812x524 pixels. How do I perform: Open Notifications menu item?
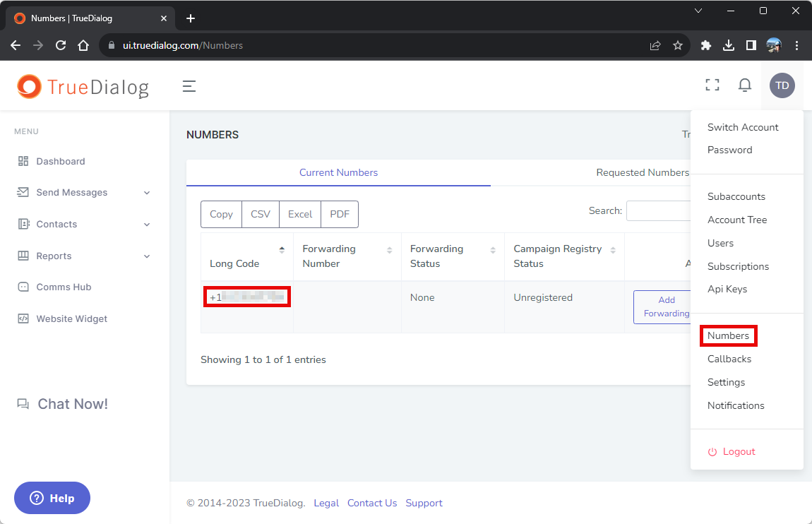point(736,406)
